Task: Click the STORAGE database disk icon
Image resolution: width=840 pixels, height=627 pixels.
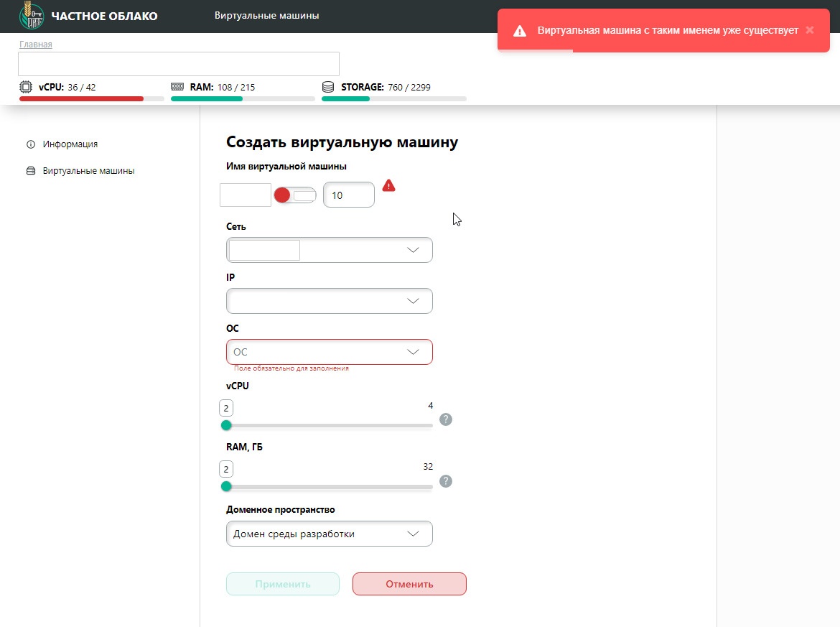Action: [x=328, y=87]
